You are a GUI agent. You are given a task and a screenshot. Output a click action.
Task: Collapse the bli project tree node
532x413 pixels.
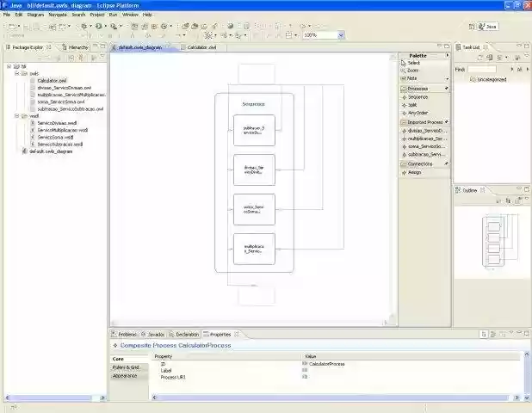[x=9, y=66]
